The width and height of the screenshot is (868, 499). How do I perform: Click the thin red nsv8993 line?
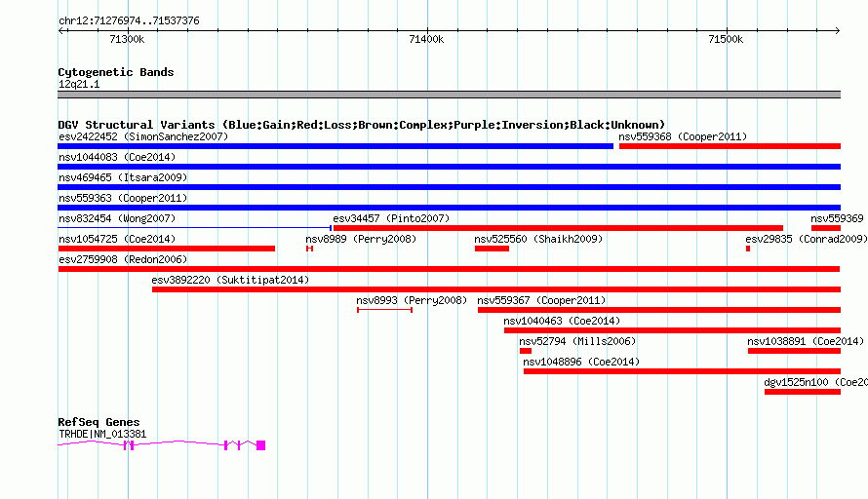[384, 310]
